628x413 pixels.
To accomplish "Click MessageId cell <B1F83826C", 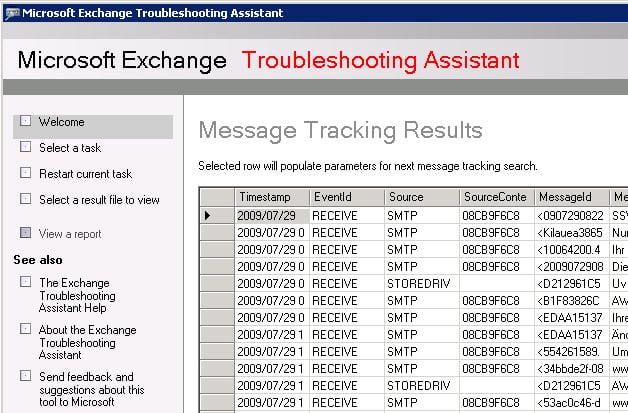I will pos(572,301).
